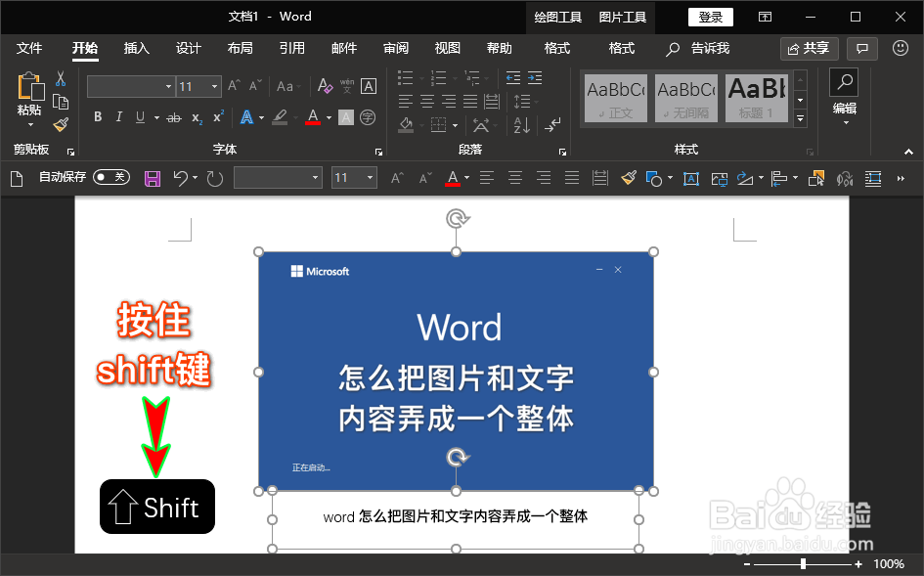Screen dimensions: 924x576
Task: Toggle Underline formatting
Action: tap(140, 117)
